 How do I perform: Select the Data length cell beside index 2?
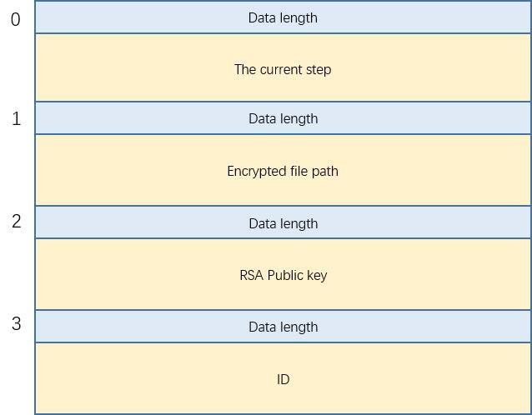(x=283, y=223)
